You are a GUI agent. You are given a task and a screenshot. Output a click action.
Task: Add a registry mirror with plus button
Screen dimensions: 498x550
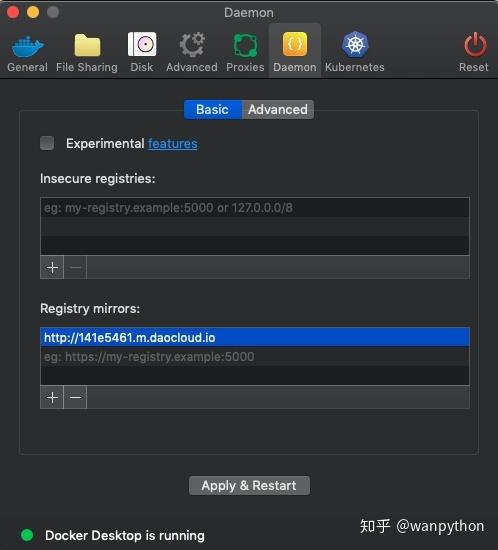pyautogui.click(x=52, y=397)
